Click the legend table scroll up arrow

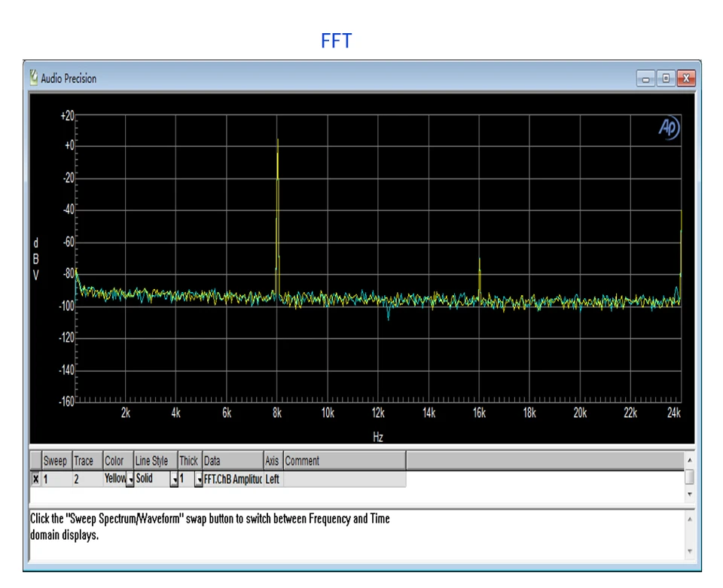click(x=690, y=460)
